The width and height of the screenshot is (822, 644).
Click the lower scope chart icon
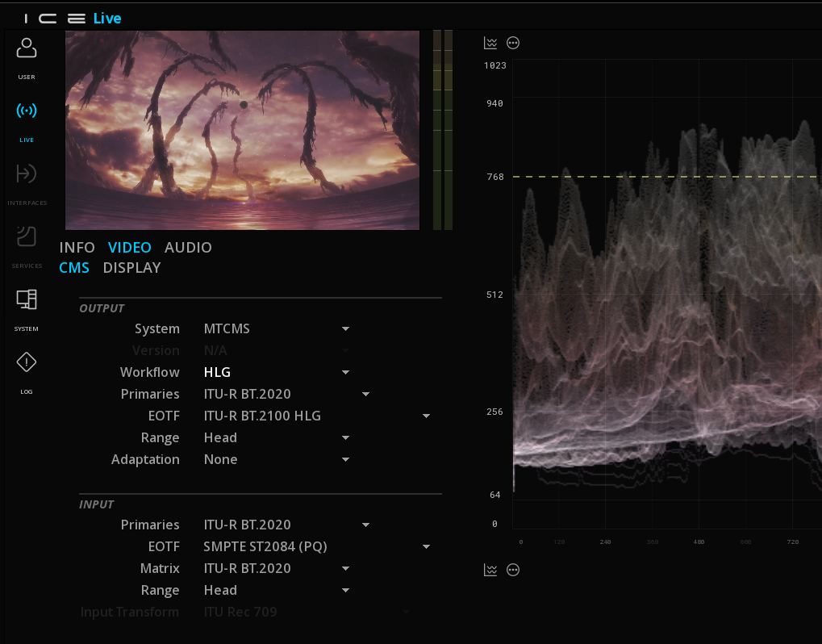coord(490,570)
